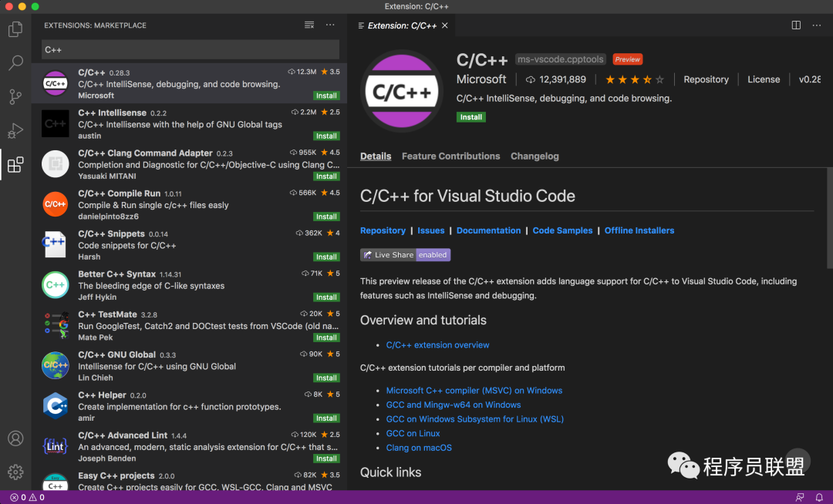The height and width of the screenshot is (504, 833).
Task: Split the editor to the right
Action: tap(795, 25)
